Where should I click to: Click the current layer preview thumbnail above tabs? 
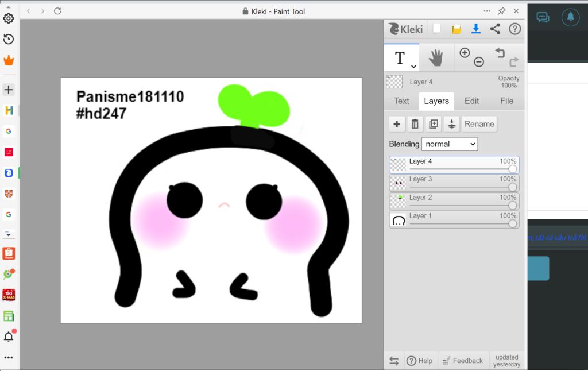[x=394, y=82]
